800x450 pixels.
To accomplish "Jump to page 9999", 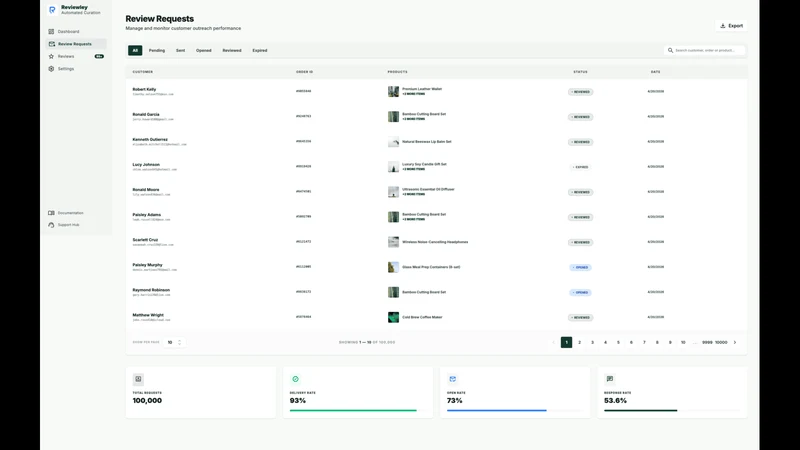I will click(707, 342).
